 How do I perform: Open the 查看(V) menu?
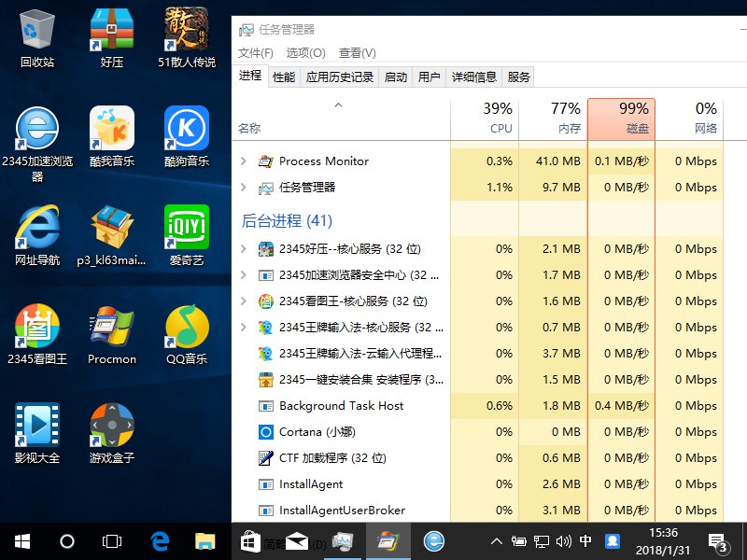tap(358, 53)
